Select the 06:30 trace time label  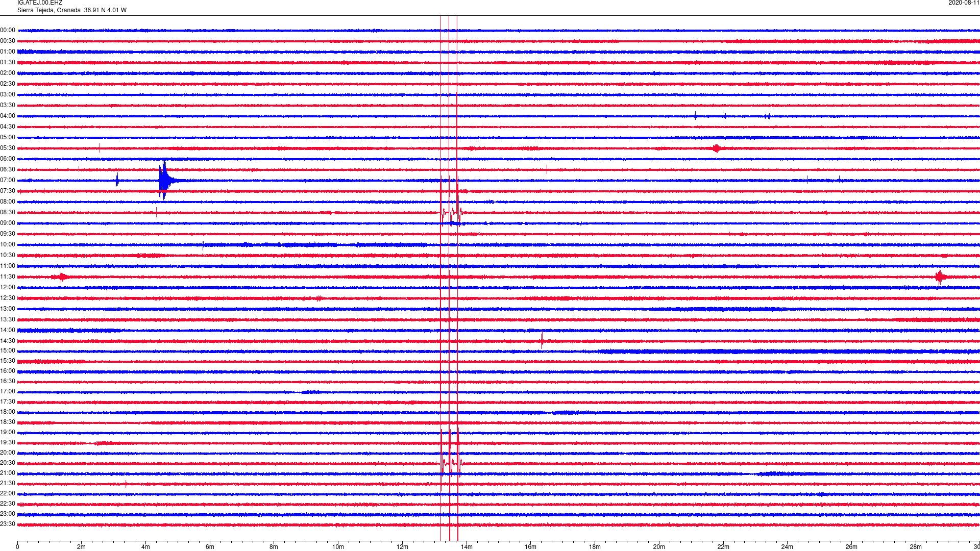[8, 170]
